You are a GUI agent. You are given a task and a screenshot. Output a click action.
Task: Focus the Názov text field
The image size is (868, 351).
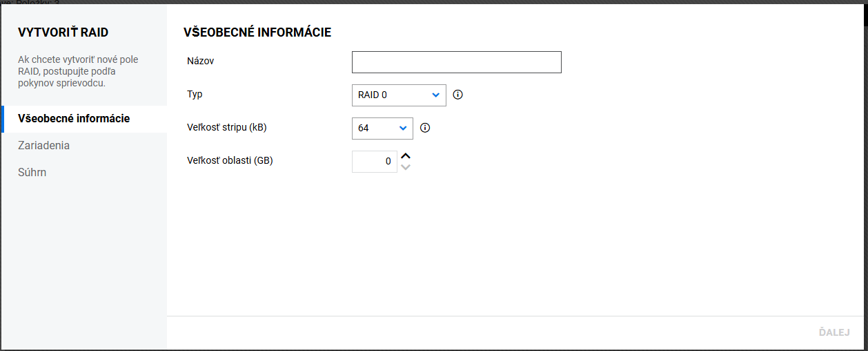tap(456, 62)
